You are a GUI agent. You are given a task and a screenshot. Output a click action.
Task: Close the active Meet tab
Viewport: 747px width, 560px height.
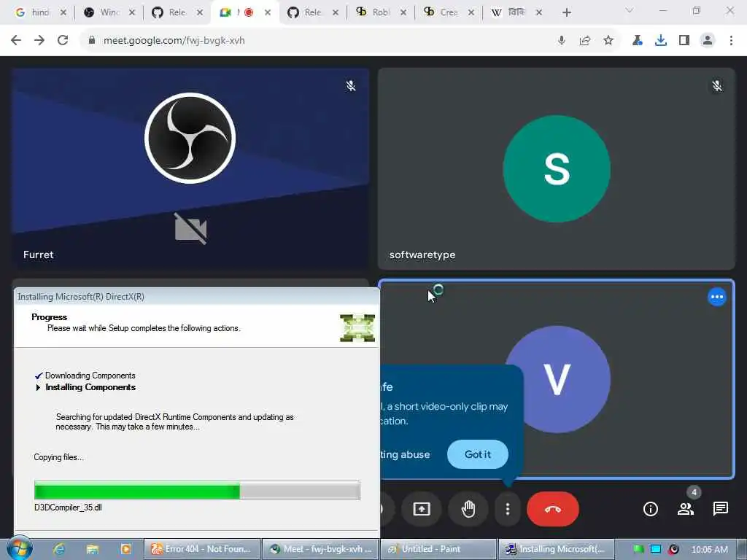[x=268, y=12]
